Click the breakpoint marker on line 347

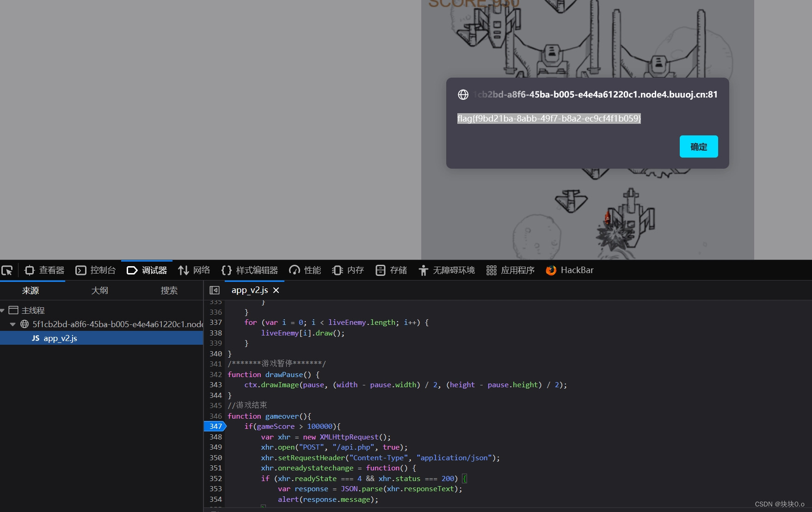point(215,426)
